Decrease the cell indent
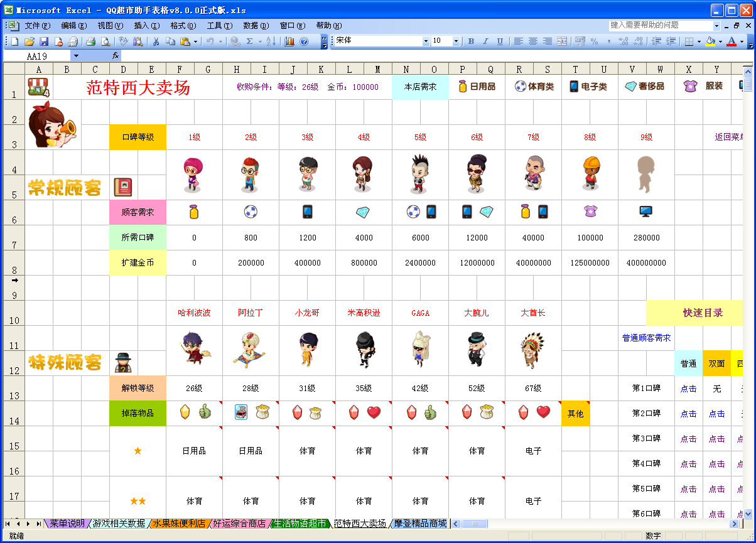 point(656,41)
